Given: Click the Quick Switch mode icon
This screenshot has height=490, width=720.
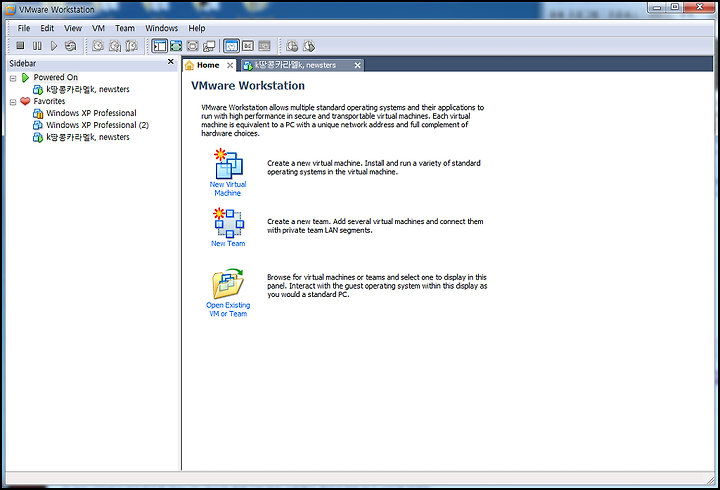Looking at the screenshot, I should [192, 45].
